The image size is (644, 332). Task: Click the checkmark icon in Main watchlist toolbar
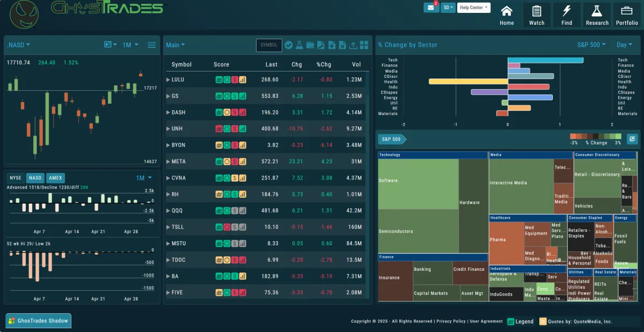[288, 45]
